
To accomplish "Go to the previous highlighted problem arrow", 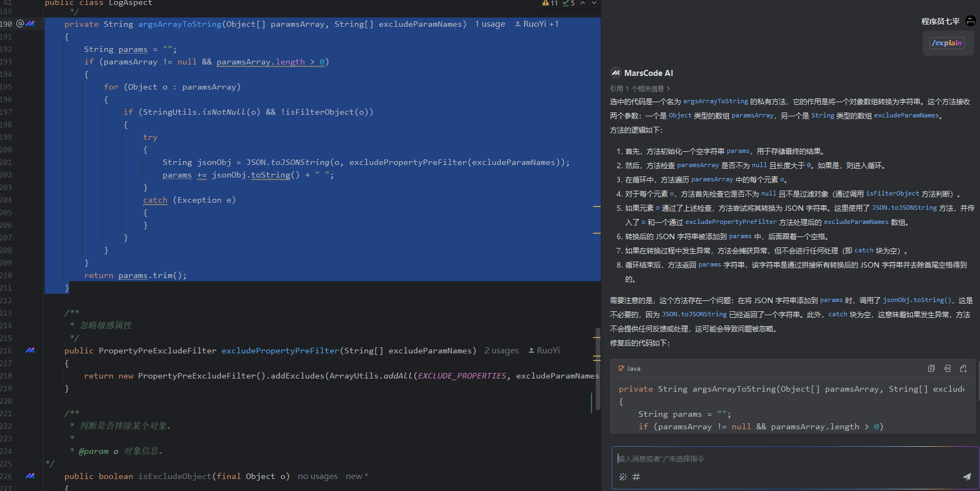I will tap(583, 3).
